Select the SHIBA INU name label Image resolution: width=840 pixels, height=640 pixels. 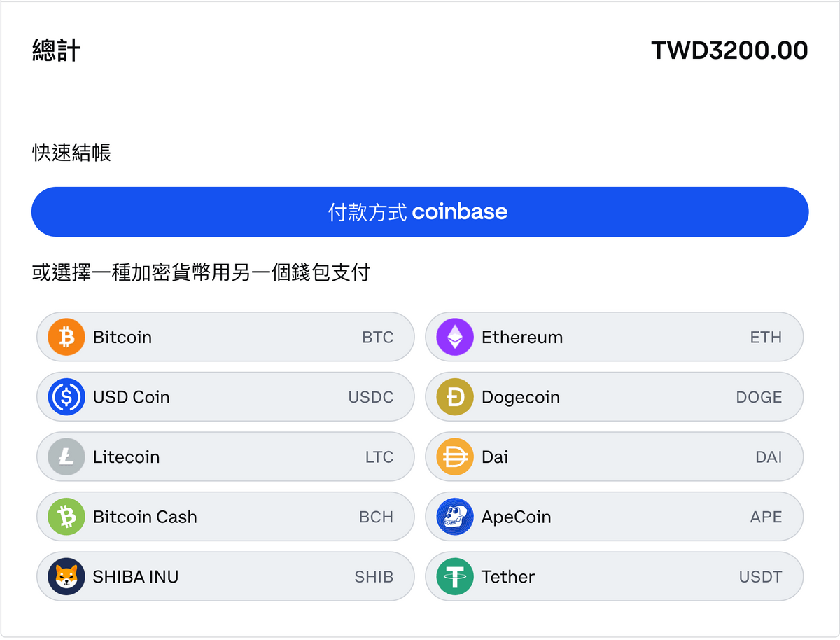click(136, 577)
